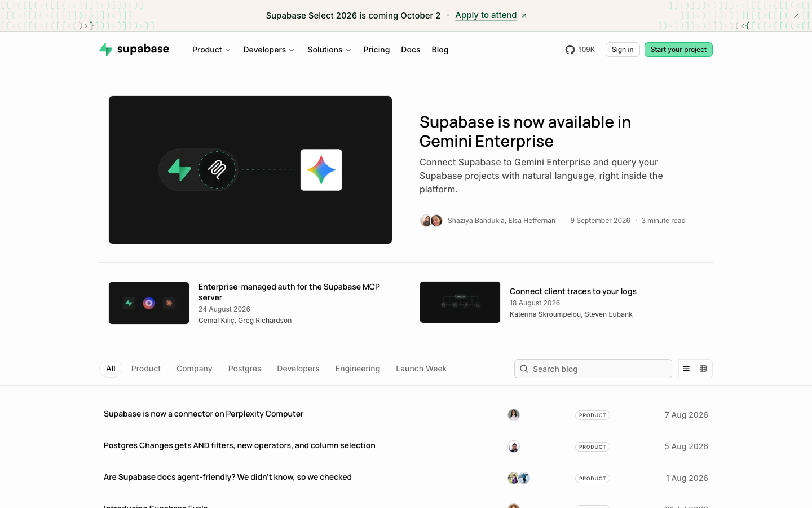Click the magnifier icon in Search blog
Viewport: 812px width, 508px height.
pyautogui.click(x=524, y=369)
